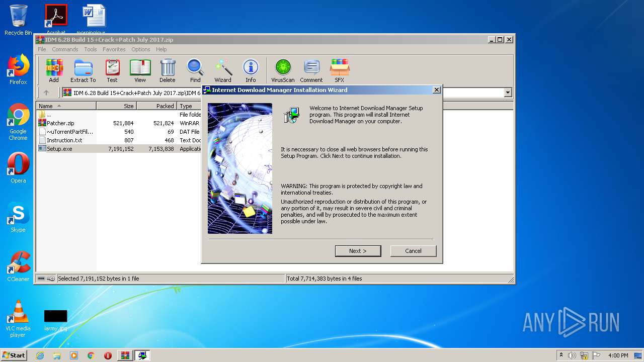Open the Word document desktop icon

(94, 19)
